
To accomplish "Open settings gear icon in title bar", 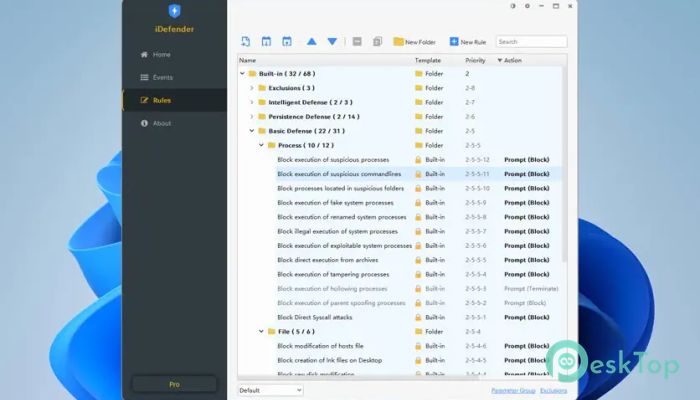I will click(527, 6).
